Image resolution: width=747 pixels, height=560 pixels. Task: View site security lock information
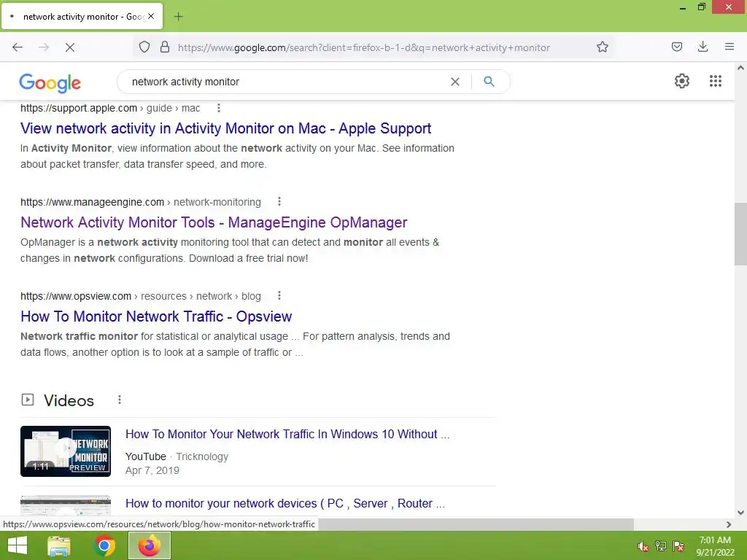[165, 47]
